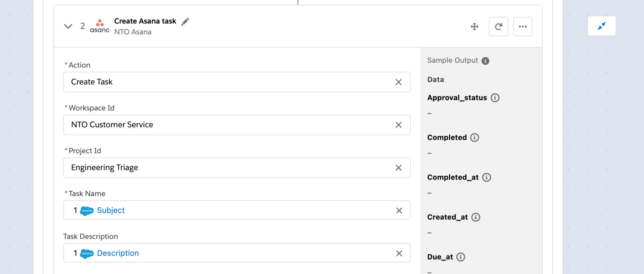Open the Project Id selection field
The width and height of the screenshot is (644, 274).
coord(220,167)
